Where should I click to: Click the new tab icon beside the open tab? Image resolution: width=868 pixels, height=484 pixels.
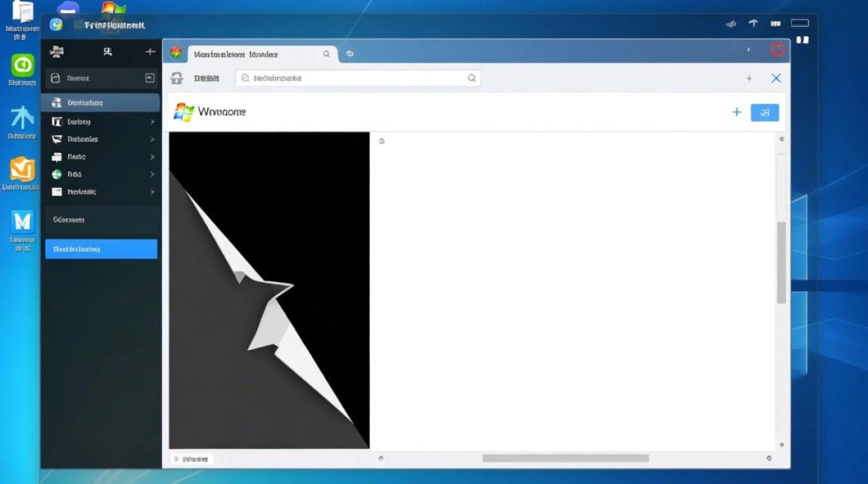(x=350, y=54)
